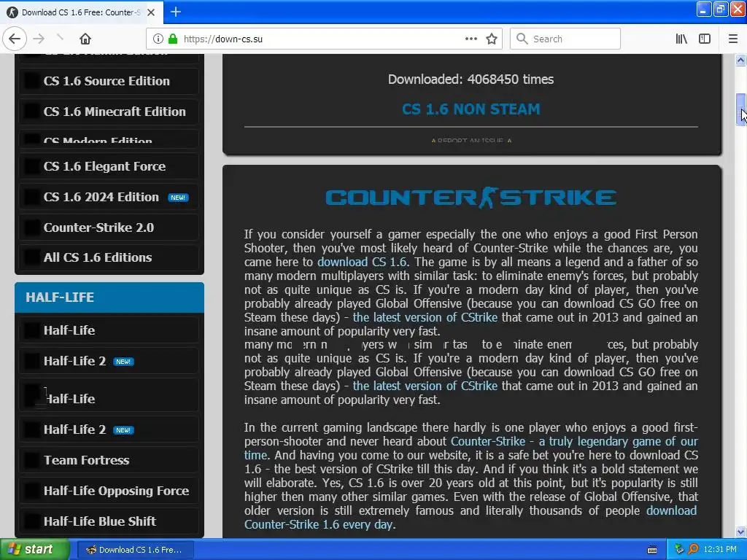Open page actions three-dots menu
Screen dimensions: 747x560
[x=471, y=39]
